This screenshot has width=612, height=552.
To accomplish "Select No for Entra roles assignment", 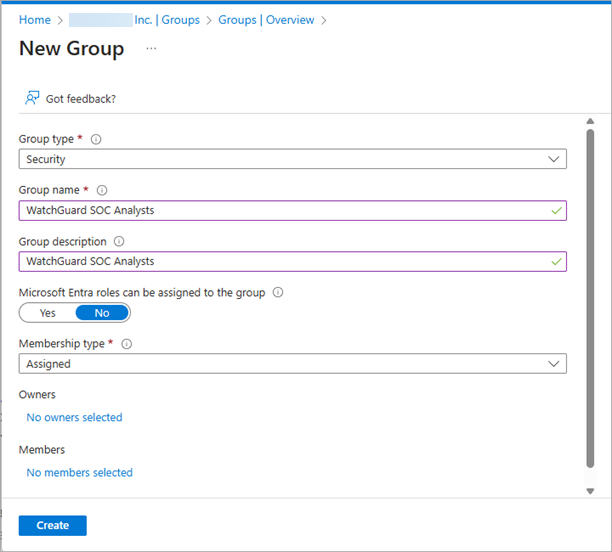I will click(101, 313).
